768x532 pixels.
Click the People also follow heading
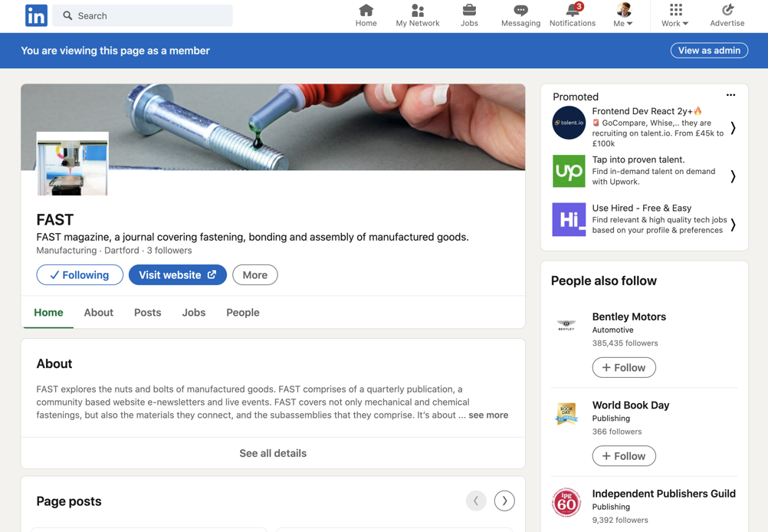click(x=603, y=281)
